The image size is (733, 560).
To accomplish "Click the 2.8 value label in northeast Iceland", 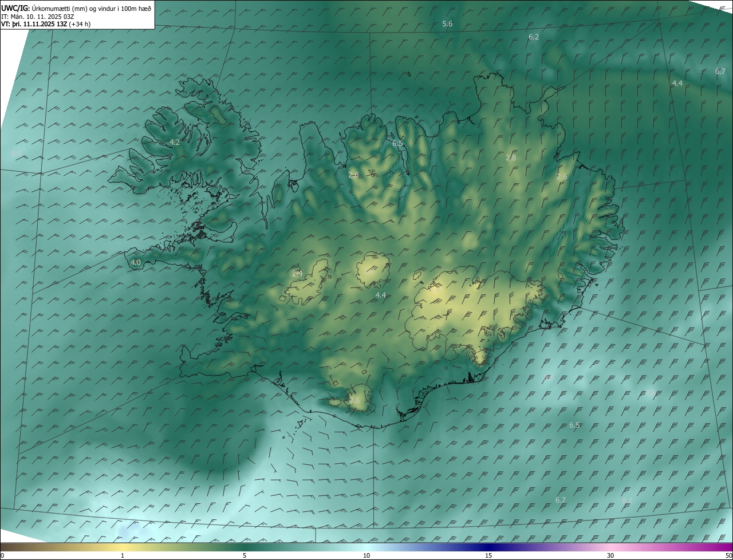I will 511,157.
